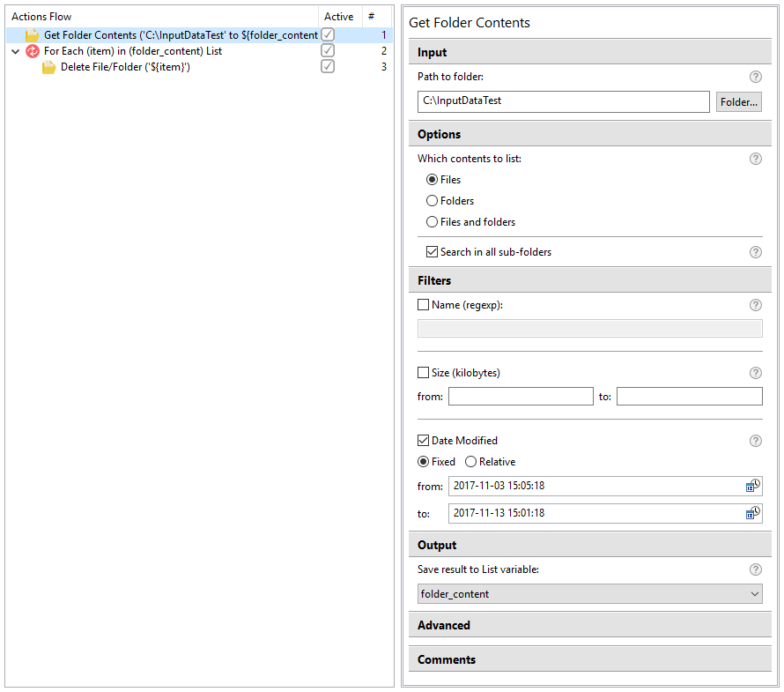Click the Get Folder Contents action folder icon
The image size is (784, 692).
click(x=32, y=35)
